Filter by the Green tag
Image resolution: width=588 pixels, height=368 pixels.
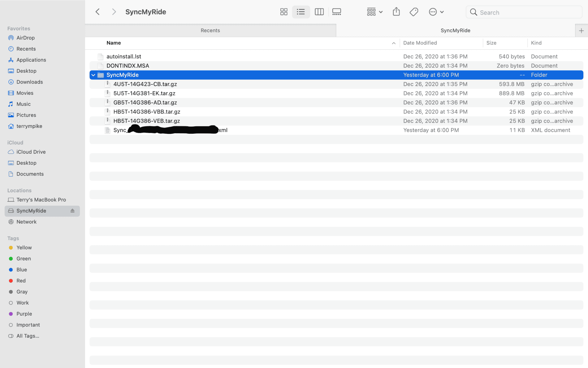(24, 259)
